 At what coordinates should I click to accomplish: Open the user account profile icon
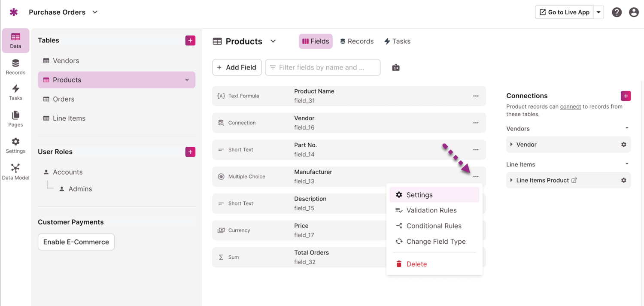634,12
